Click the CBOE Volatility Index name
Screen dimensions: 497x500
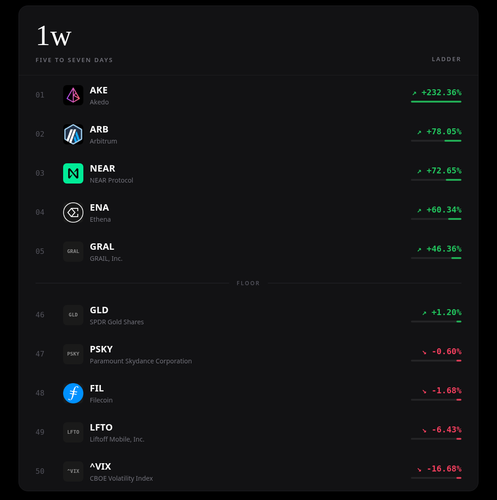coord(121,478)
